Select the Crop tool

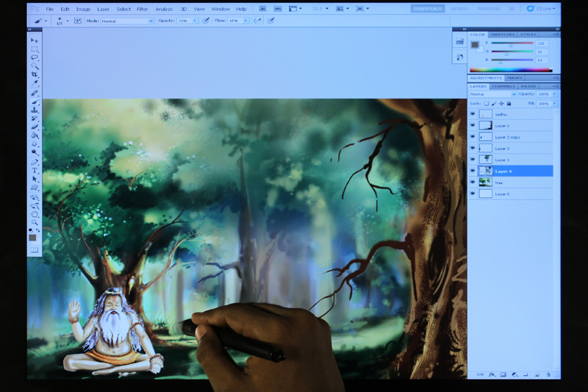pos(34,75)
